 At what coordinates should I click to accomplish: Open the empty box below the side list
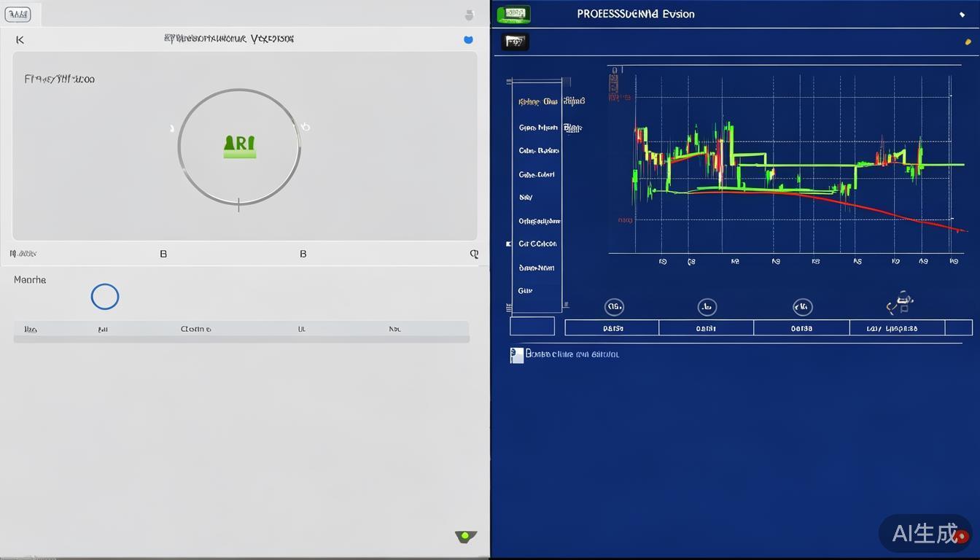(532, 326)
